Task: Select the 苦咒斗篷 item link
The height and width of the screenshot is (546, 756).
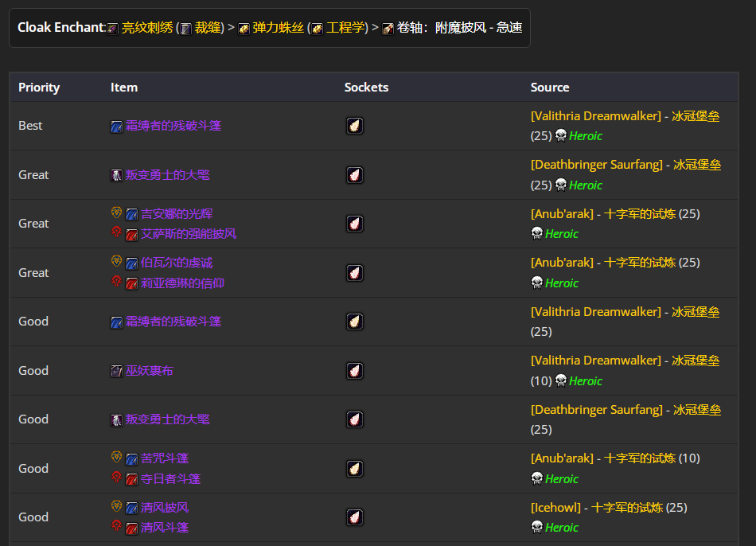Action: (x=165, y=458)
